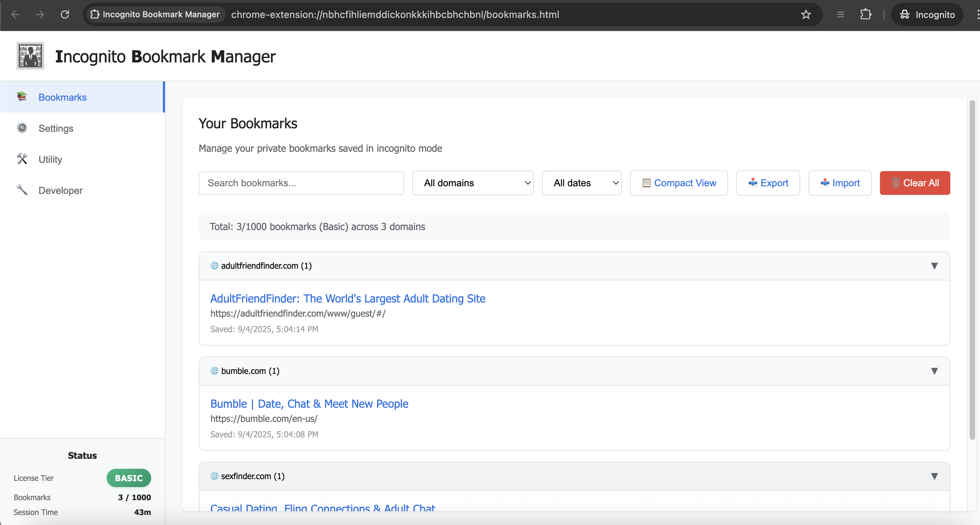Click the Incognito profile indicator
980x525 pixels.
tap(927, 14)
